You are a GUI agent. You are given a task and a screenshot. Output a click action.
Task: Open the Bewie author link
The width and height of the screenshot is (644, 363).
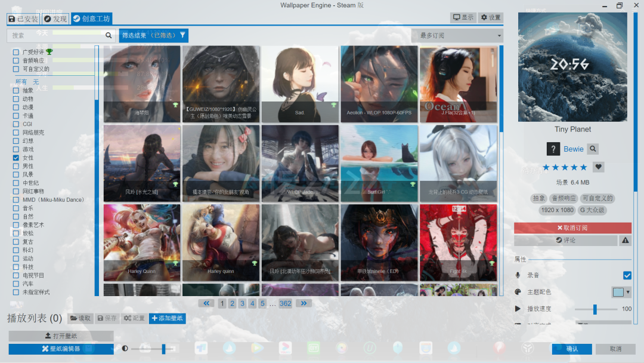574,149
